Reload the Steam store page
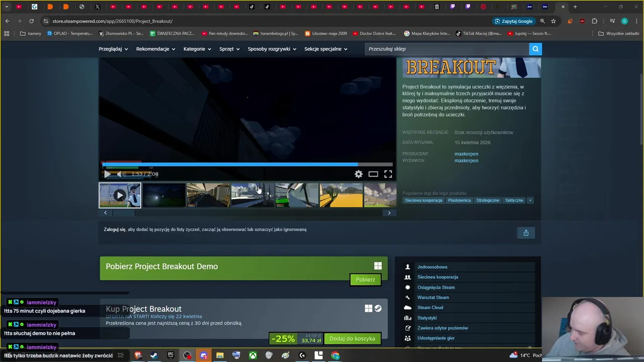 [x=31, y=21]
